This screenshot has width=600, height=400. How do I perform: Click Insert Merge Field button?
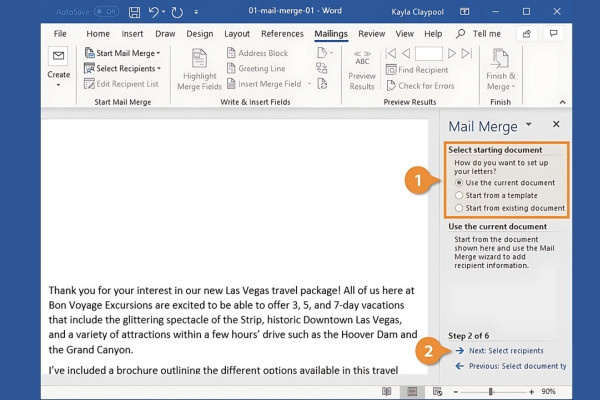click(x=264, y=84)
